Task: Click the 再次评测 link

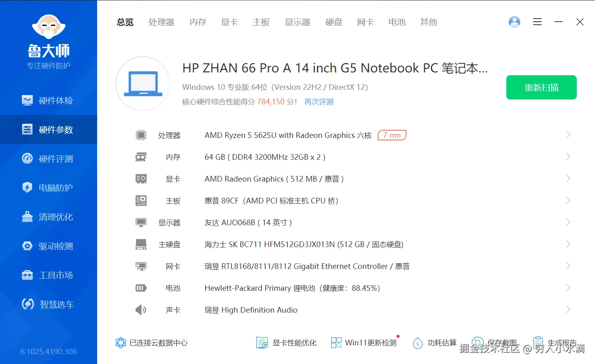Action: (x=319, y=102)
